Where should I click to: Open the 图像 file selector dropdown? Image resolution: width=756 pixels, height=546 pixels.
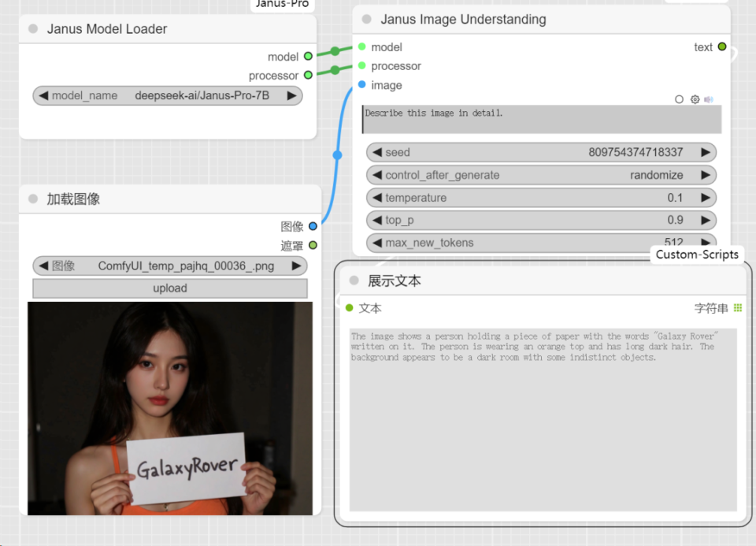169,266
